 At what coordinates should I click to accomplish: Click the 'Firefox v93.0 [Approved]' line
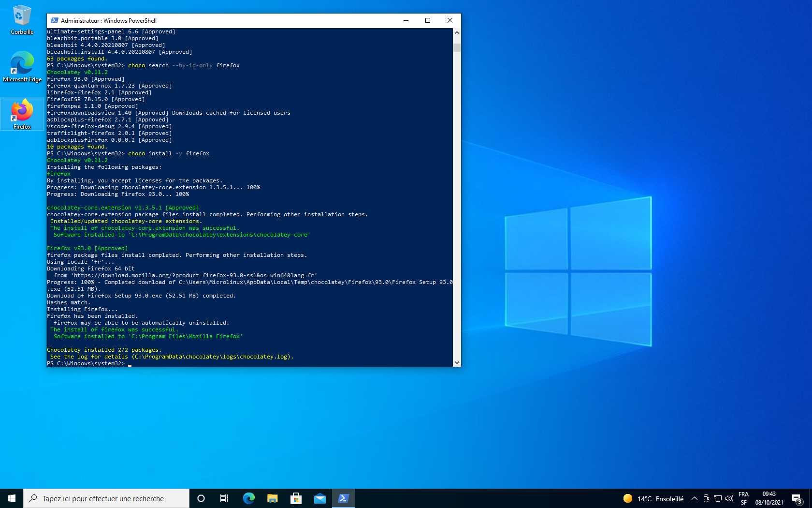pyautogui.click(x=87, y=248)
